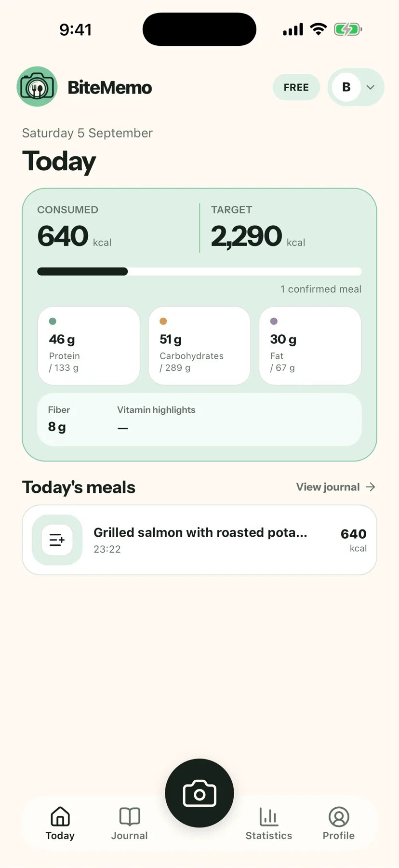The width and height of the screenshot is (399, 868).
Task: Tap the Today home icon
Action: [x=60, y=816]
